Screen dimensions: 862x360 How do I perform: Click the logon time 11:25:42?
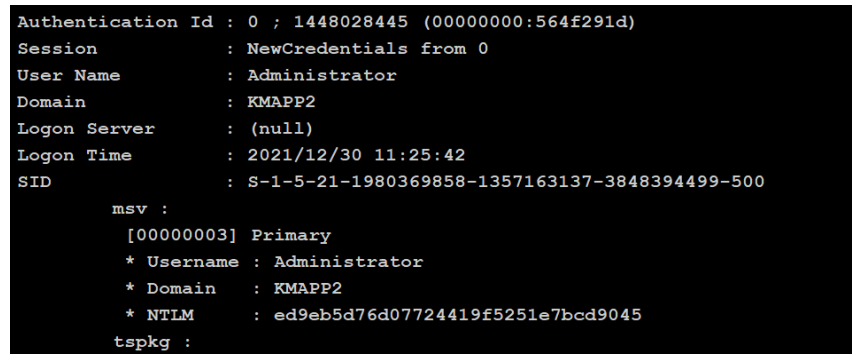(x=420, y=156)
